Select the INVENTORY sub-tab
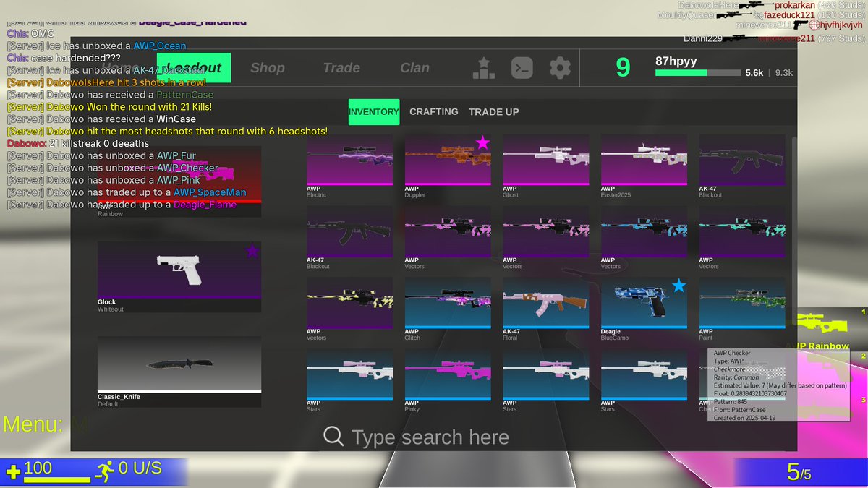The width and height of the screenshot is (868, 488). pyautogui.click(x=373, y=112)
